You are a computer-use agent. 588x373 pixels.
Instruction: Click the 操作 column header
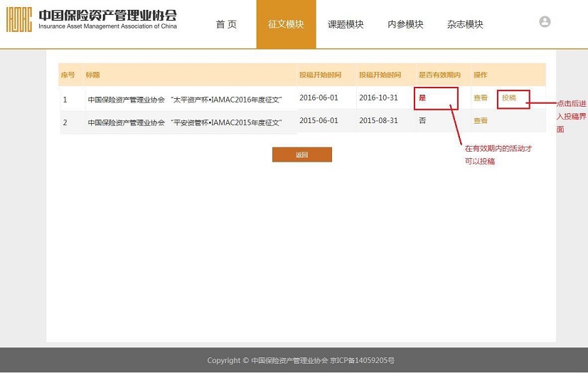(x=481, y=75)
